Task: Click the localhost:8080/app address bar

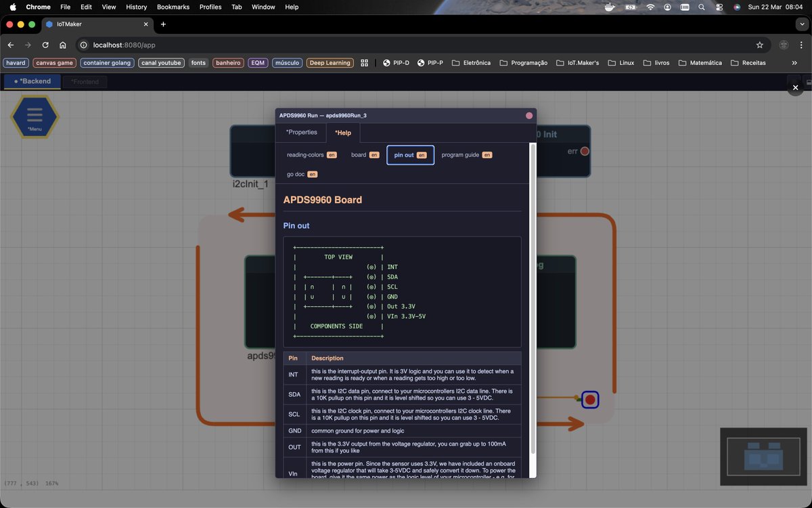Action: (x=422, y=45)
